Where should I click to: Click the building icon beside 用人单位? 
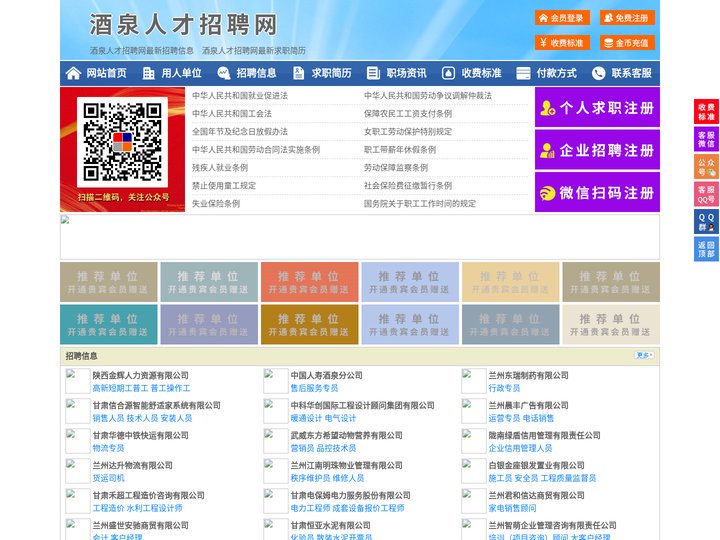click(148, 73)
